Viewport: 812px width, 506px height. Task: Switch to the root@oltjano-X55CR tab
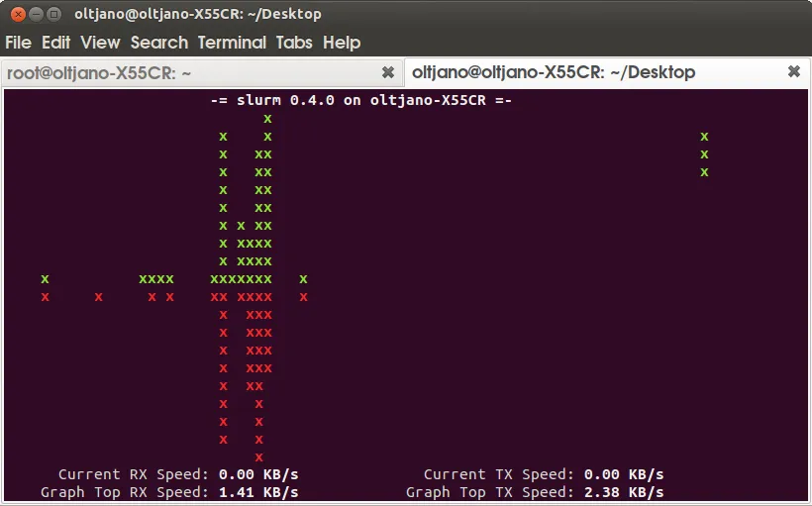point(202,73)
